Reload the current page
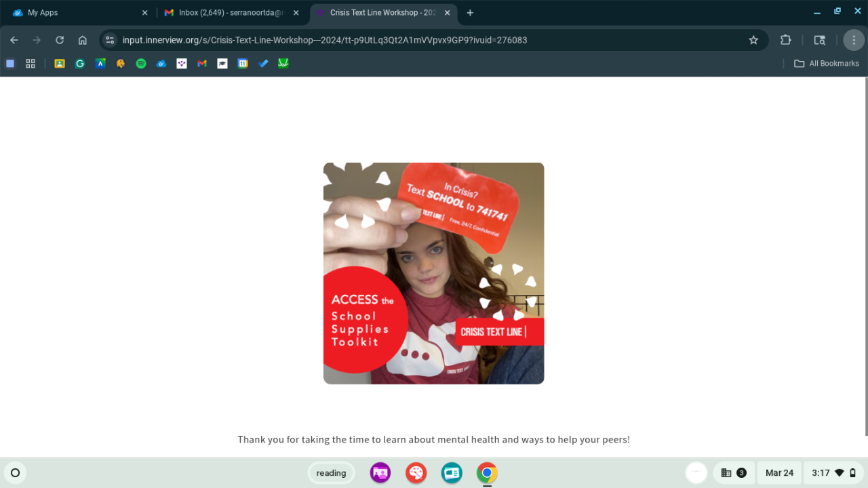The height and width of the screenshot is (488, 868). [60, 40]
